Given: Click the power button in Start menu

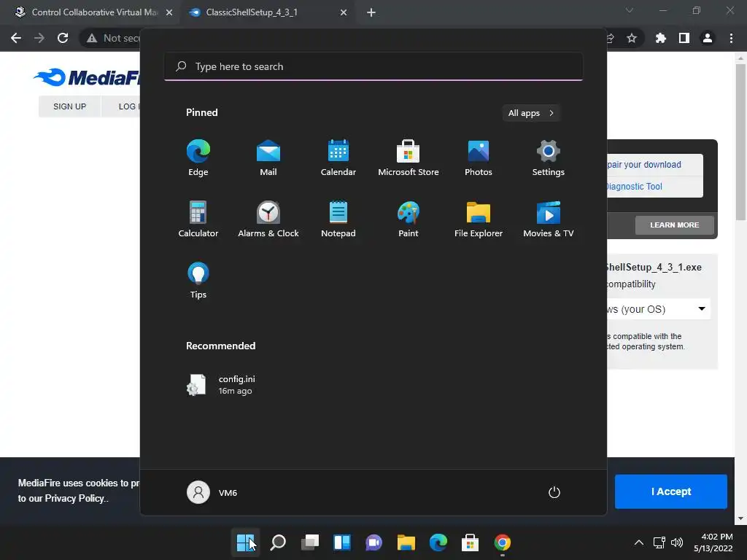Looking at the screenshot, I should pyautogui.click(x=554, y=492).
